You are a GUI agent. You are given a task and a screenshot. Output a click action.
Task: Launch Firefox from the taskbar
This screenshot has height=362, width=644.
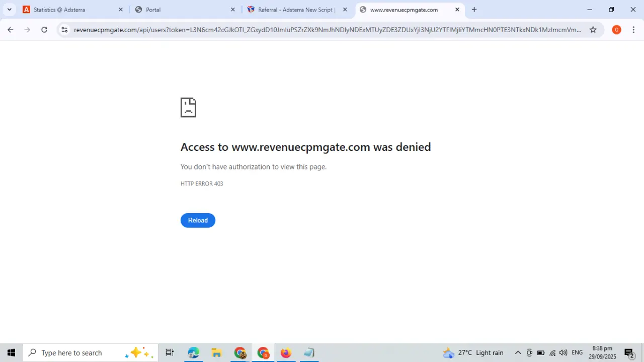[x=286, y=352]
